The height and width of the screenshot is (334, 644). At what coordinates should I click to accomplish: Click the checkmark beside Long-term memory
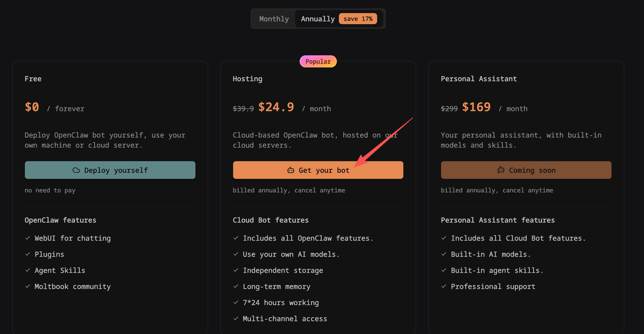236,286
